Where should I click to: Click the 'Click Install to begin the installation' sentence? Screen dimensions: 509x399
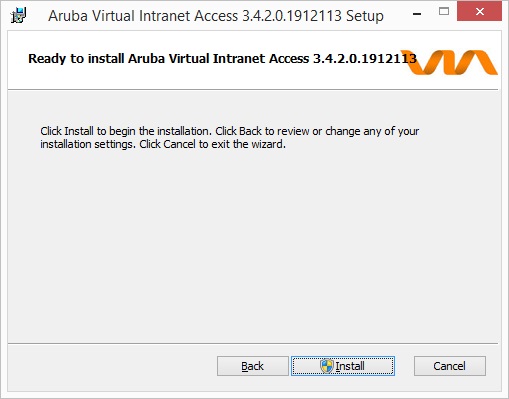(126, 131)
